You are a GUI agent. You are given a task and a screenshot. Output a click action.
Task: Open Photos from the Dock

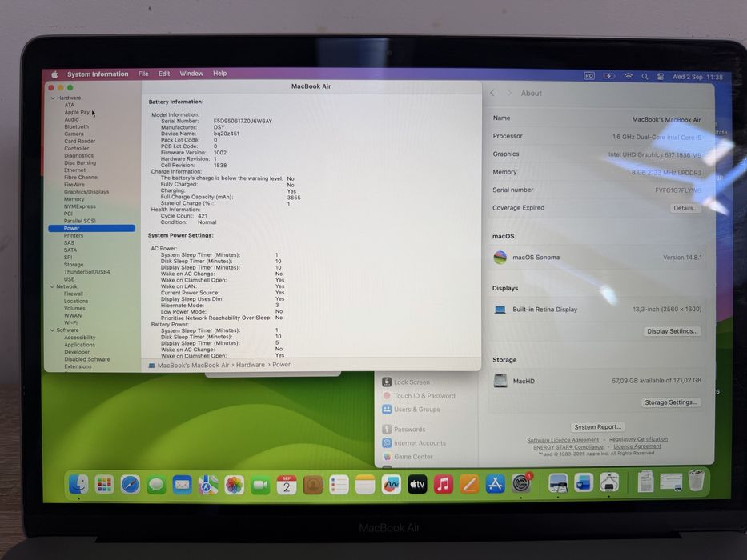click(x=235, y=485)
